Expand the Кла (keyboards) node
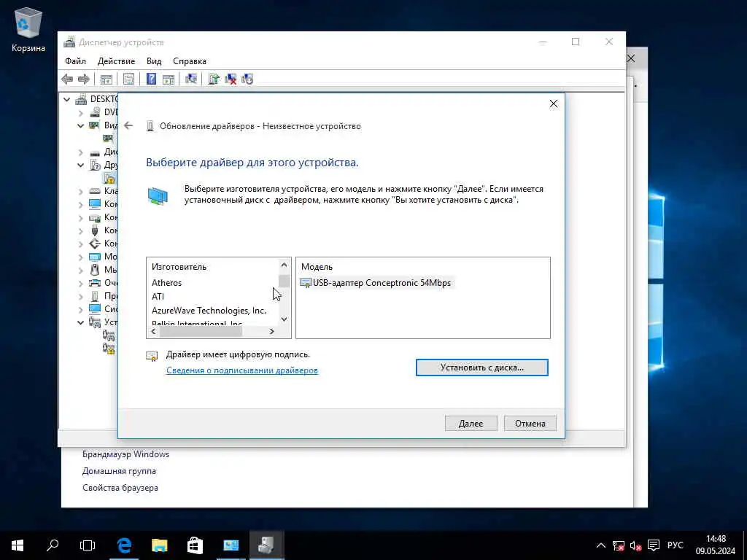747x560 pixels. (80, 192)
